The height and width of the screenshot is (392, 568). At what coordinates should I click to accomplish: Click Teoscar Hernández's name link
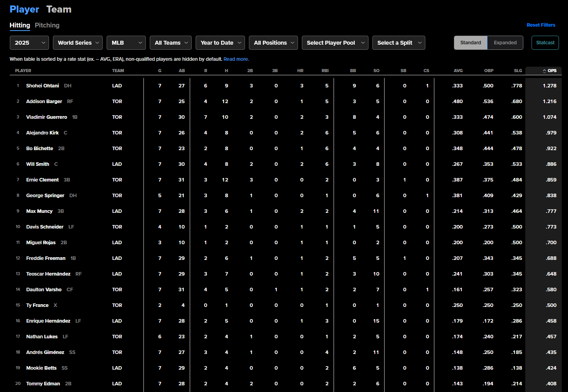[x=48, y=274]
